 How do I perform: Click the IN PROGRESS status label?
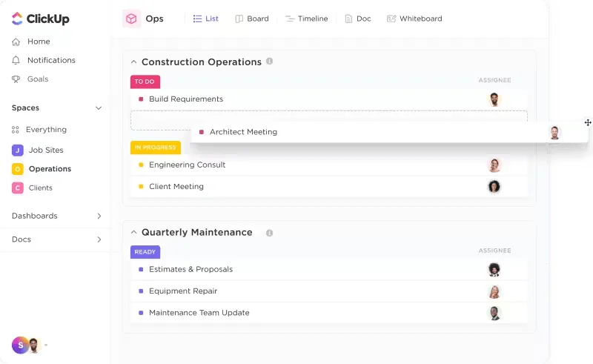[x=156, y=148]
